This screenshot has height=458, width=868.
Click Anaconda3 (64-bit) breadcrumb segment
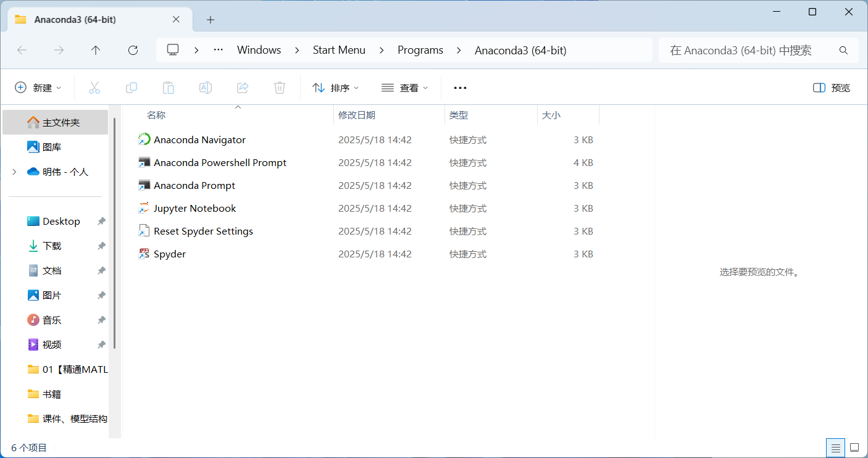coord(520,50)
